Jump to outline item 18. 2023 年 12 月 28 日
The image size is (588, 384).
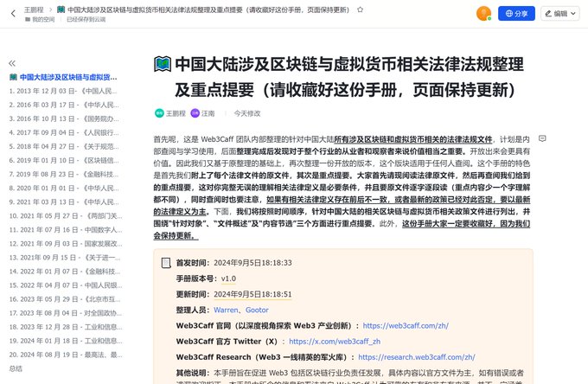click(66, 327)
